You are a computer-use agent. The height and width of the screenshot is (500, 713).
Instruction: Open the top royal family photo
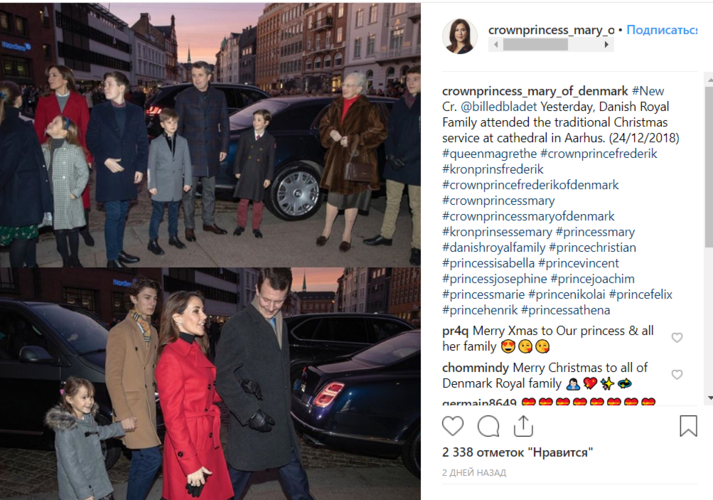pos(210,135)
